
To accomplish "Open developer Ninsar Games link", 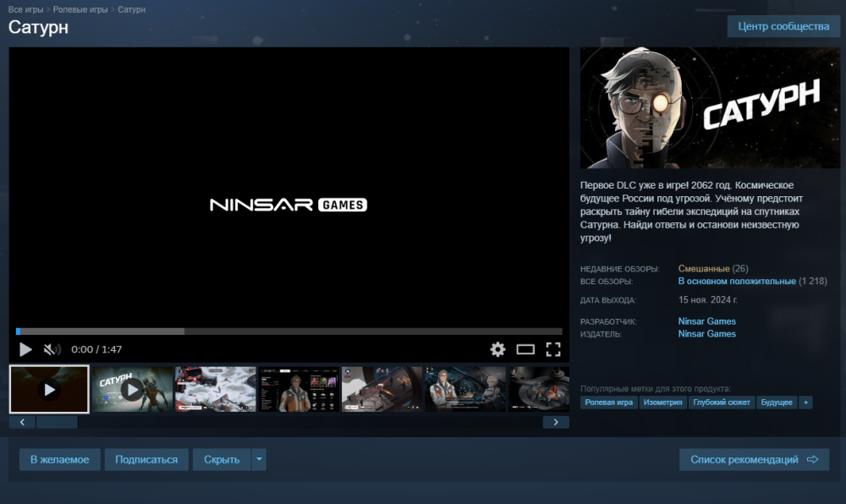I will pyautogui.click(x=706, y=321).
